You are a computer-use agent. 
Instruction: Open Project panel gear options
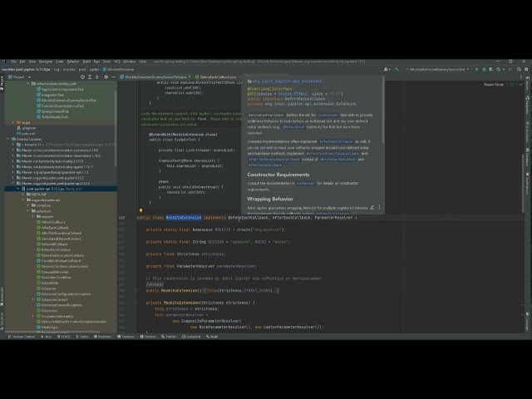tap(106, 77)
